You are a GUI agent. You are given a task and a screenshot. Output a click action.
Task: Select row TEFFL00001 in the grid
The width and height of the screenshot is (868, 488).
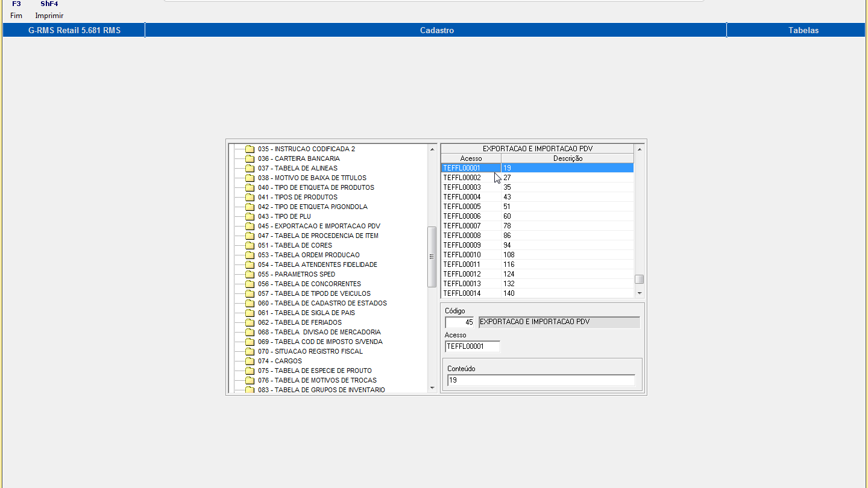click(x=537, y=168)
